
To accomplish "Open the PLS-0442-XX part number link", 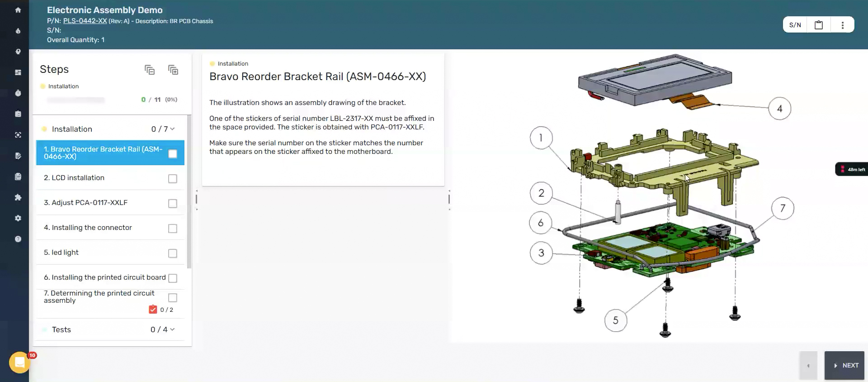I will coord(85,21).
